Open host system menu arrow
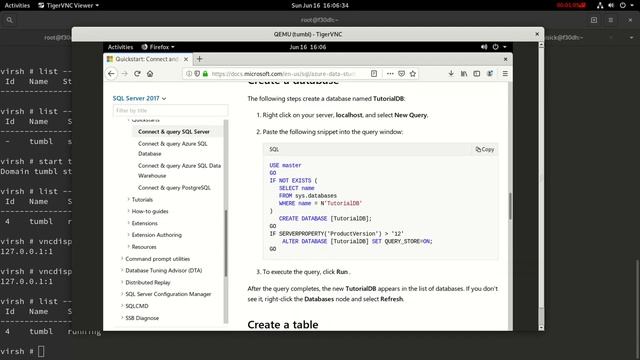 (x=633, y=5)
